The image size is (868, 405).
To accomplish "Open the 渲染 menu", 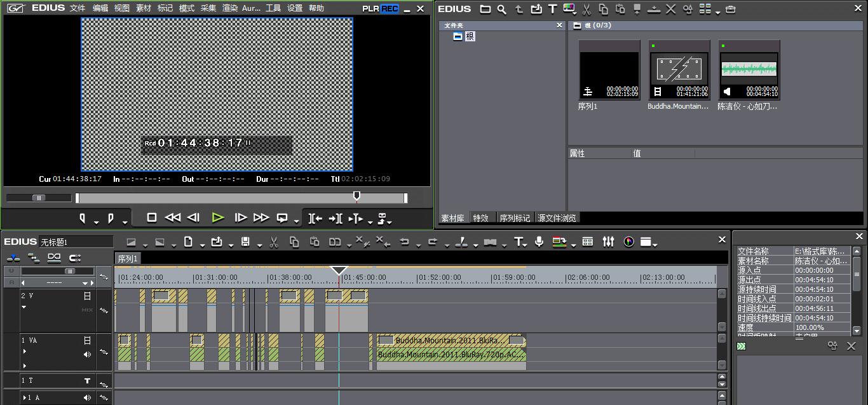I will (230, 8).
